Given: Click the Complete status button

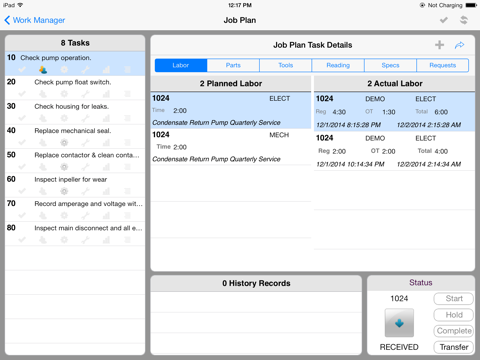Looking at the screenshot, I should [454, 331].
